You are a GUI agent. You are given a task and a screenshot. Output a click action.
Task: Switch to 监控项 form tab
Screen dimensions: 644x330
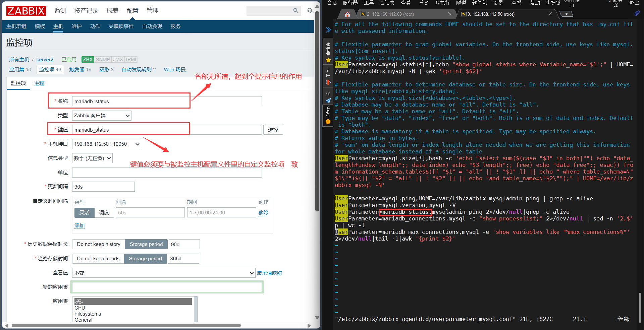click(18, 83)
